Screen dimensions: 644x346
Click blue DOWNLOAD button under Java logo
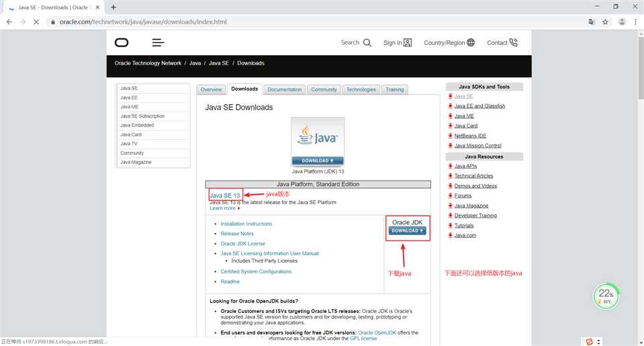coord(318,161)
